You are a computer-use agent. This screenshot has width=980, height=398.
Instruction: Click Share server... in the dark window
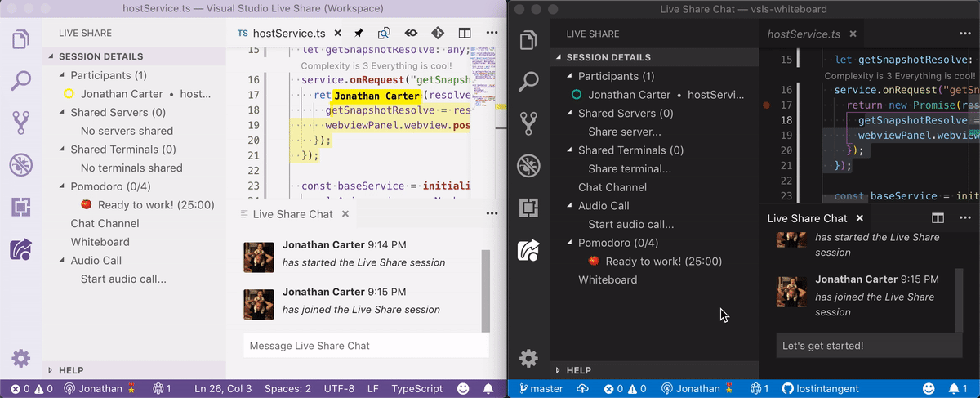click(625, 132)
